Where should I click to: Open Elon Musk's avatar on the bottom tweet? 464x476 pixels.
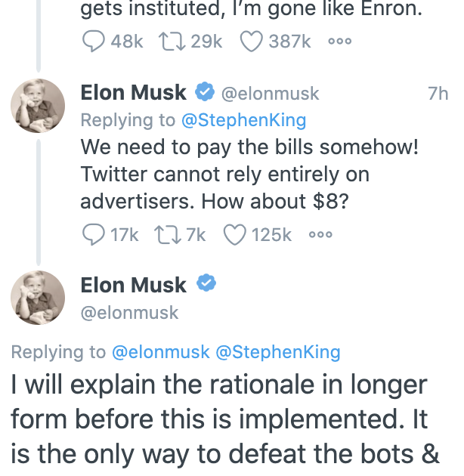tap(38, 297)
